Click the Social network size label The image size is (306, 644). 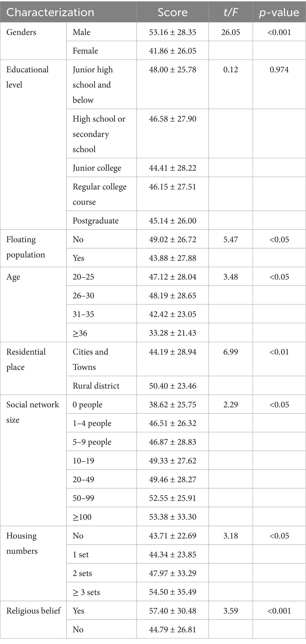pos(33,412)
